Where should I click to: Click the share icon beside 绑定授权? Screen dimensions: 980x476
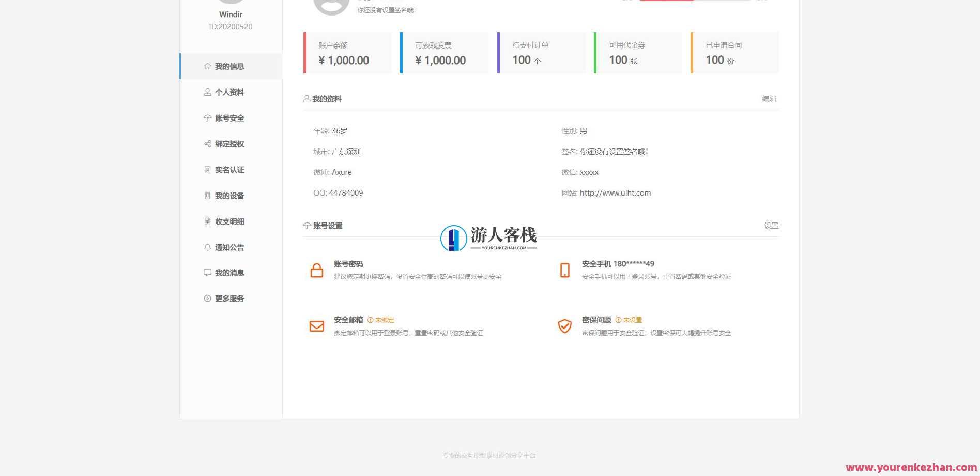tap(207, 144)
